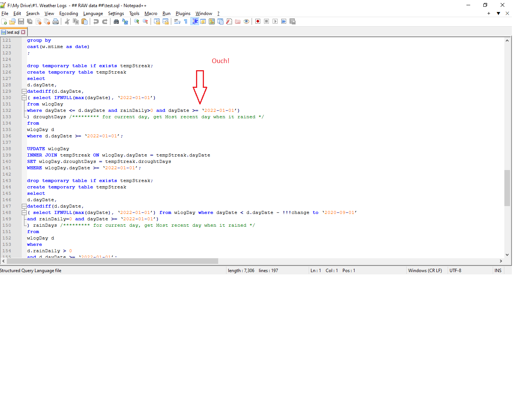Open the File menu
This screenshot has width=513, height=420.
click(x=5, y=14)
